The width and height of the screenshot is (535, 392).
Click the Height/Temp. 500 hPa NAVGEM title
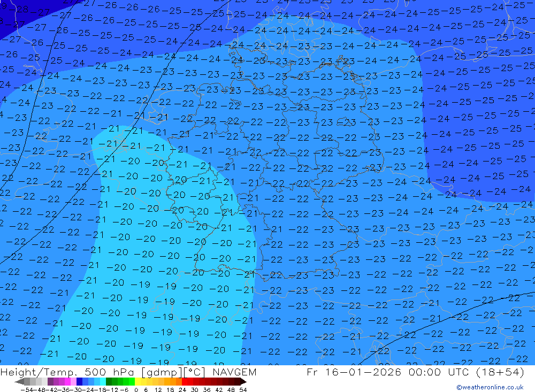128,372
